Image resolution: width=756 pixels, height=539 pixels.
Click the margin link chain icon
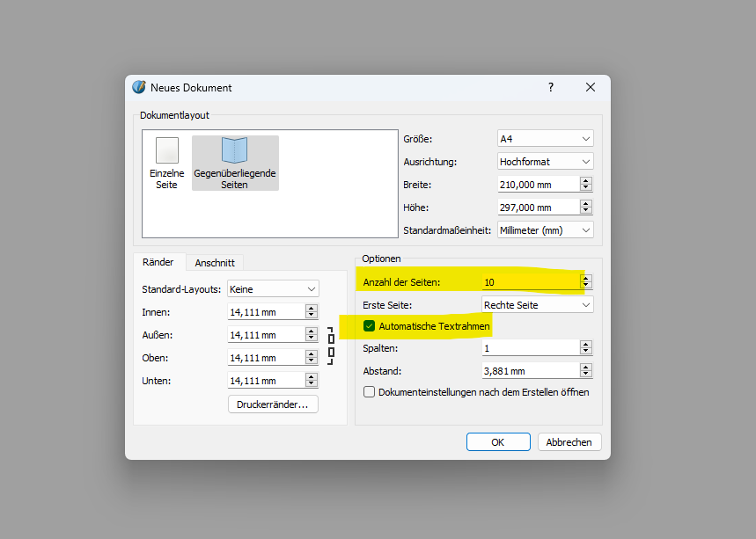pos(331,346)
